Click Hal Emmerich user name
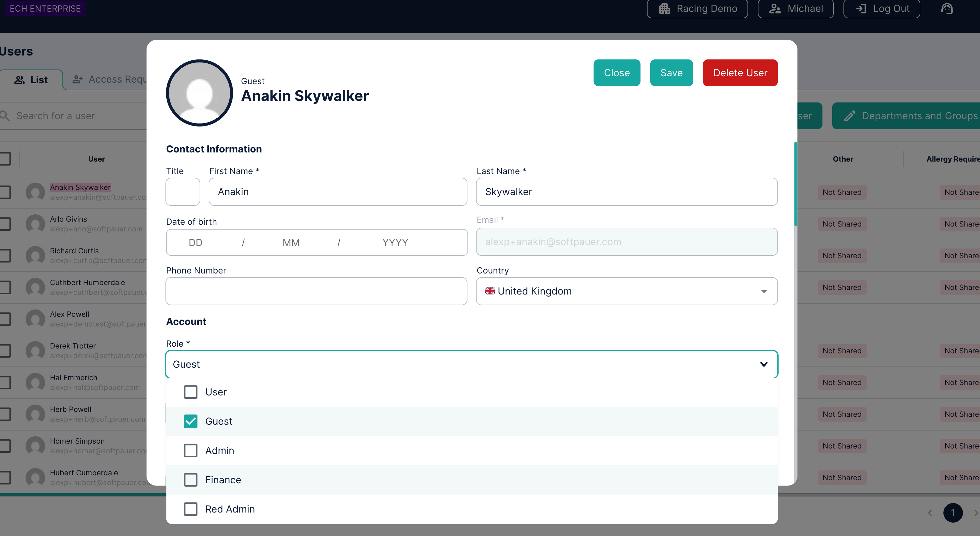Image resolution: width=980 pixels, height=536 pixels. [x=73, y=377]
